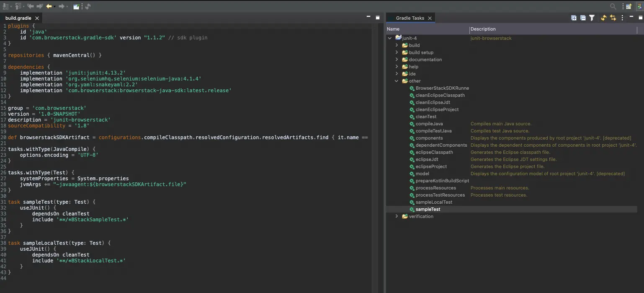Viewport: 644px width, 293px height.
Task: Click the filter funnel icon
Action: tap(592, 18)
